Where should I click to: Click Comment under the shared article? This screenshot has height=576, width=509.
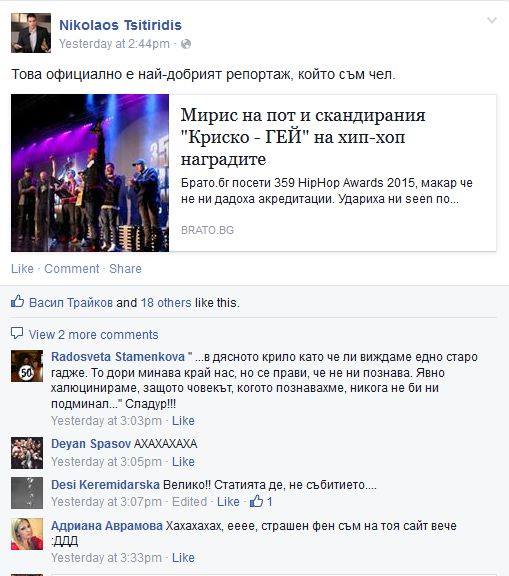click(72, 269)
